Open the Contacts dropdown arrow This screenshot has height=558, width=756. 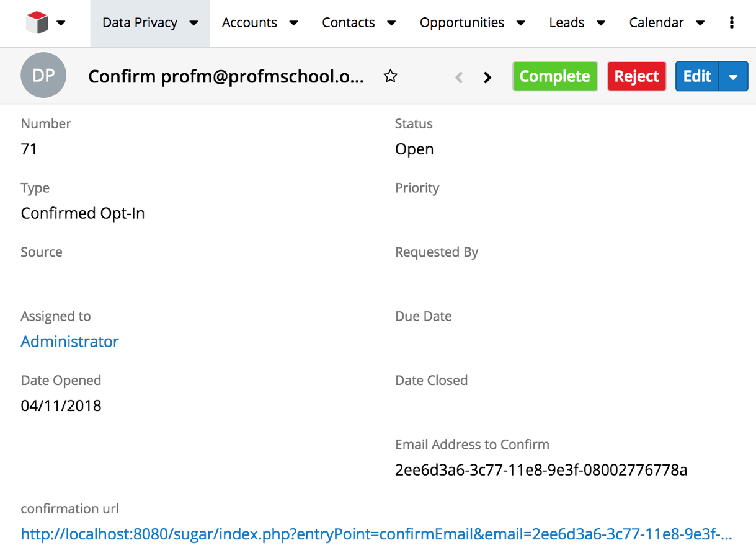[391, 24]
